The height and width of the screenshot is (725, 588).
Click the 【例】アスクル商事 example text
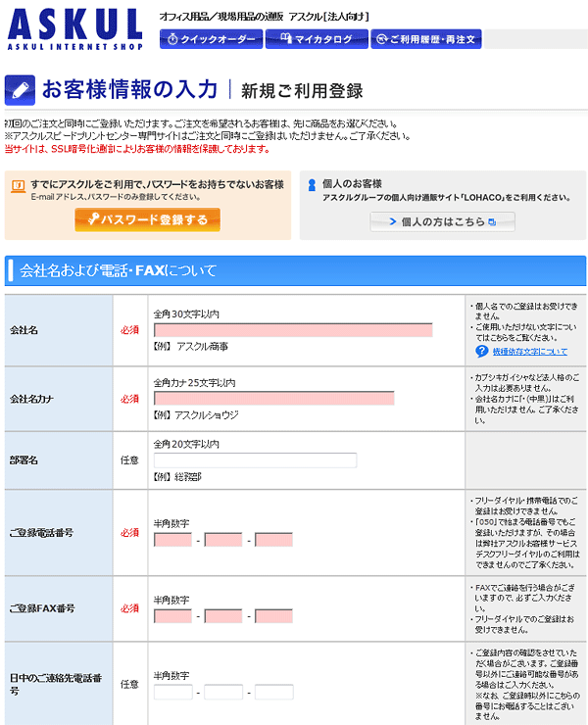[x=190, y=346]
